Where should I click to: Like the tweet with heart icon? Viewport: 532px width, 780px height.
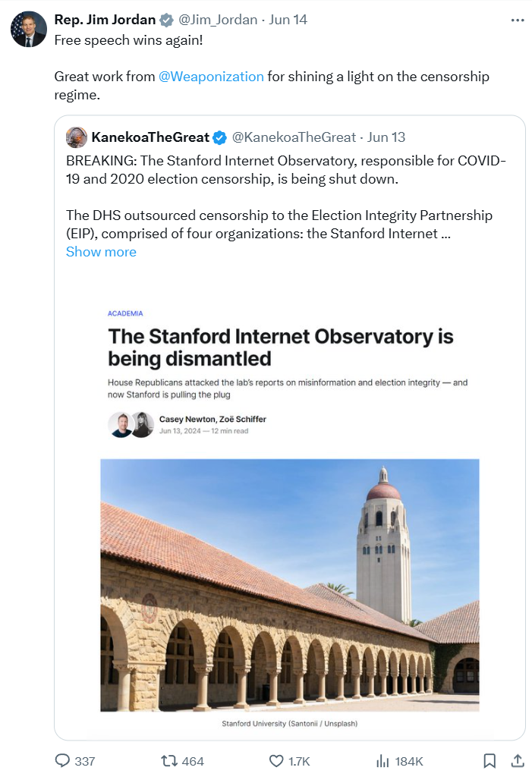tap(276, 760)
